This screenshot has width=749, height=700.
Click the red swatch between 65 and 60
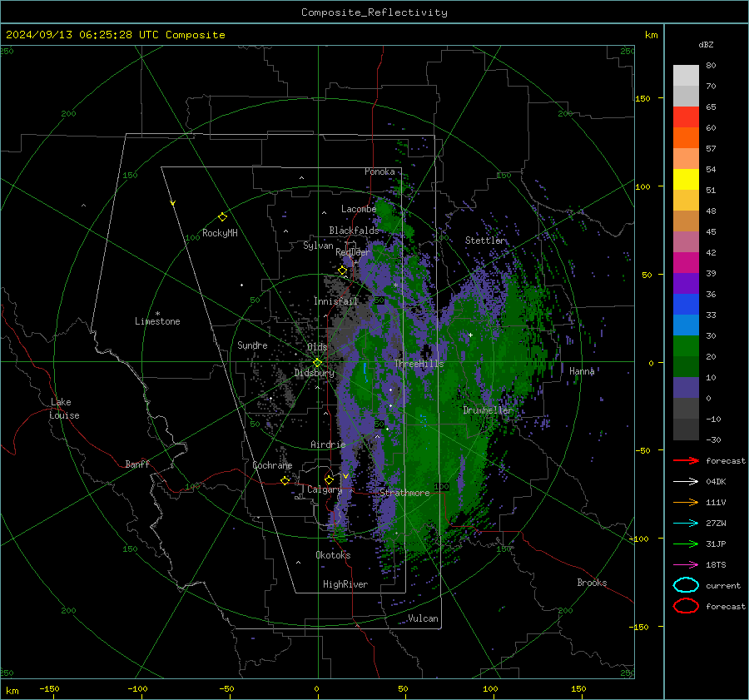[686, 117]
